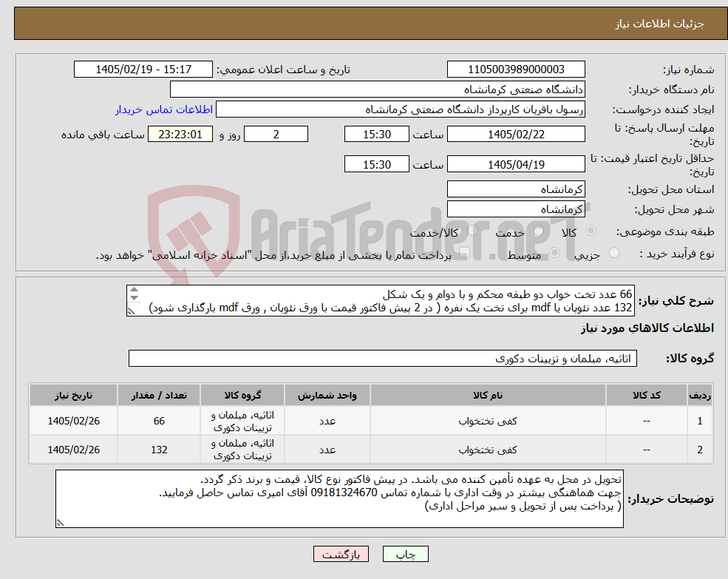Click the ردیف column header
Image resolution: width=728 pixels, height=579 pixels.
pos(700,395)
